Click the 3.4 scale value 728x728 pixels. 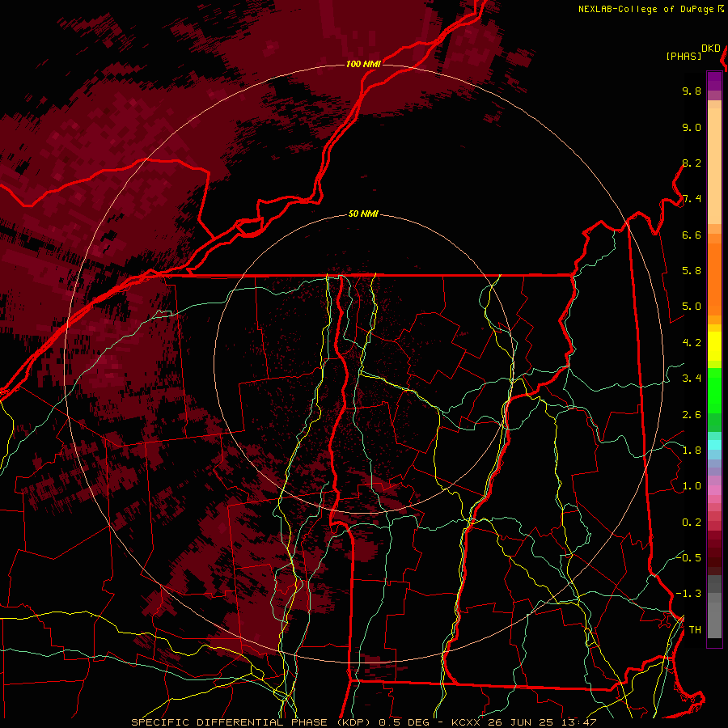(x=692, y=379)
